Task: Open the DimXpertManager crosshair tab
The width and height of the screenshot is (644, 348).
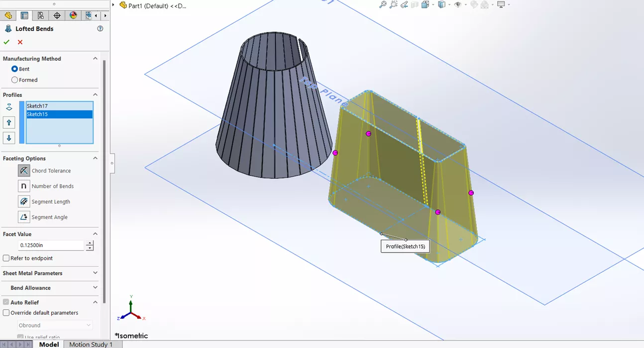Action: pyautogui.click(x=57, y=15)
